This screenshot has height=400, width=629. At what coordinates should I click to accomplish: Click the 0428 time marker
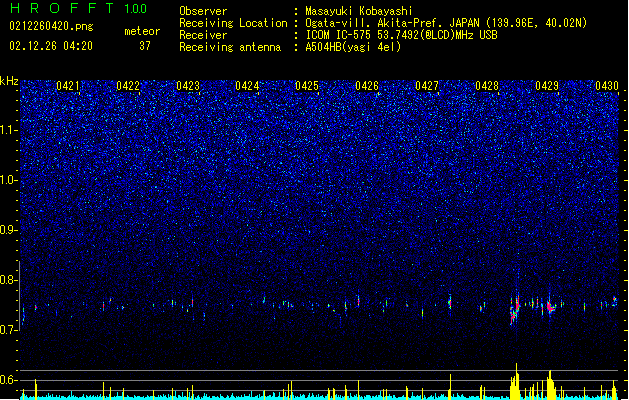(487, 86)
